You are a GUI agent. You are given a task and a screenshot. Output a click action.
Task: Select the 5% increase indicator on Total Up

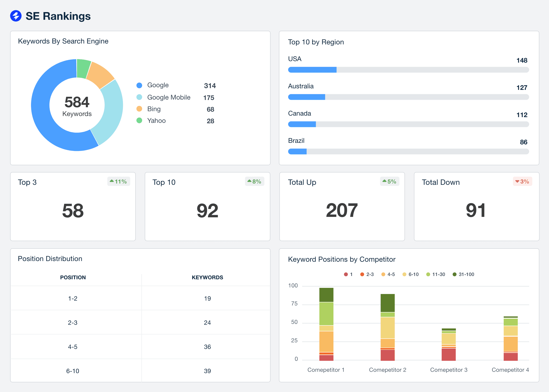389,181
